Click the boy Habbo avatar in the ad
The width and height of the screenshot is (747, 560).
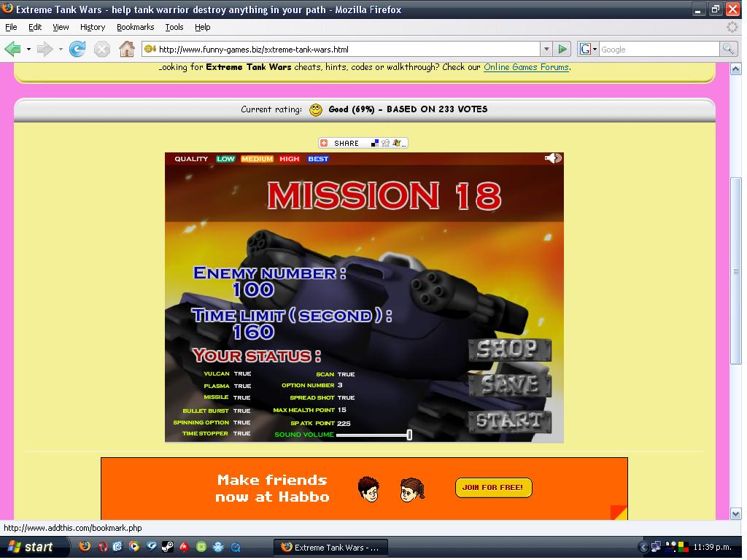[368, 489]
